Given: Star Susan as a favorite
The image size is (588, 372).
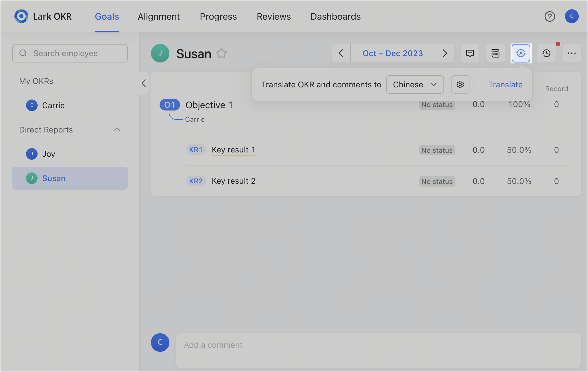Looking at the screenshot, I should (x=221, y=54).
